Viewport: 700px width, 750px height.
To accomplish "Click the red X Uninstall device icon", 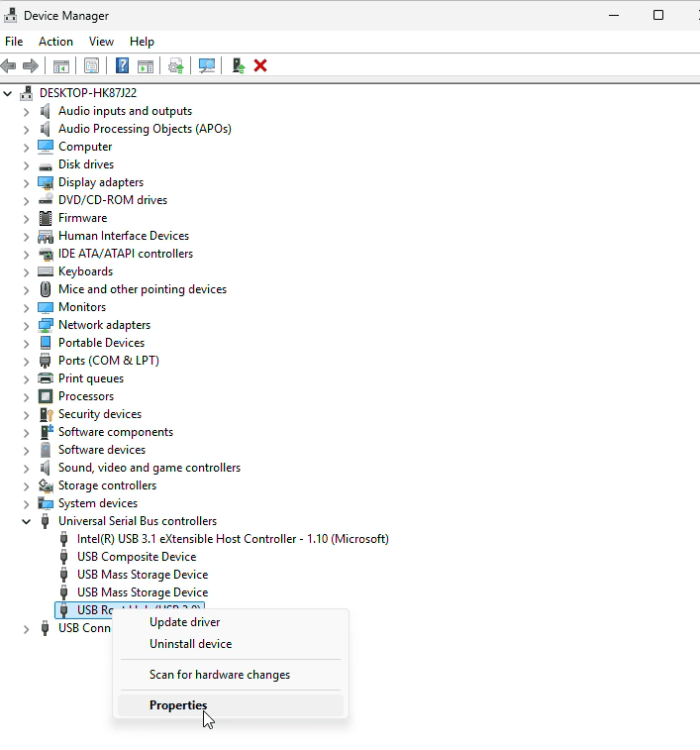I will tap(260, 65).
